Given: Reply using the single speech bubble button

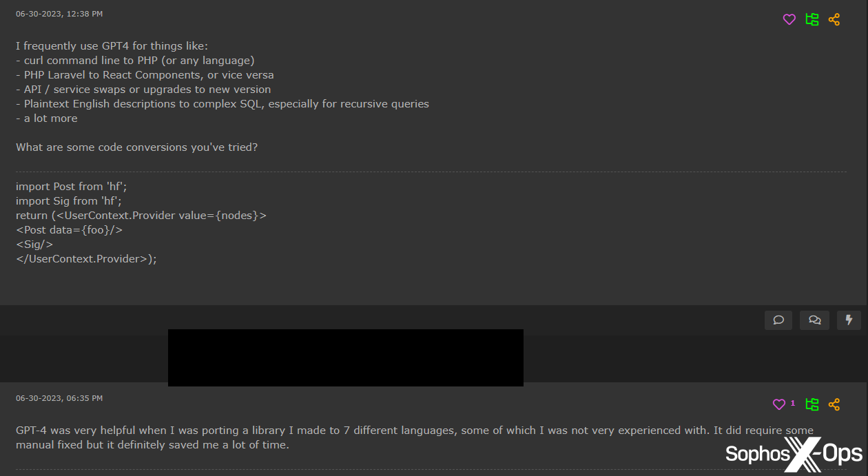Looking at the screenshot, I should click(778, 320).
